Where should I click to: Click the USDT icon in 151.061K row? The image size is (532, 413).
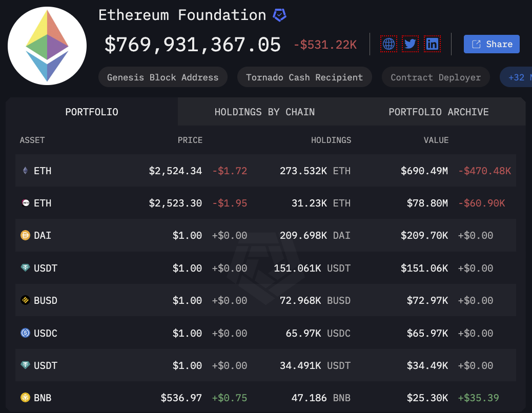[26, 268]
